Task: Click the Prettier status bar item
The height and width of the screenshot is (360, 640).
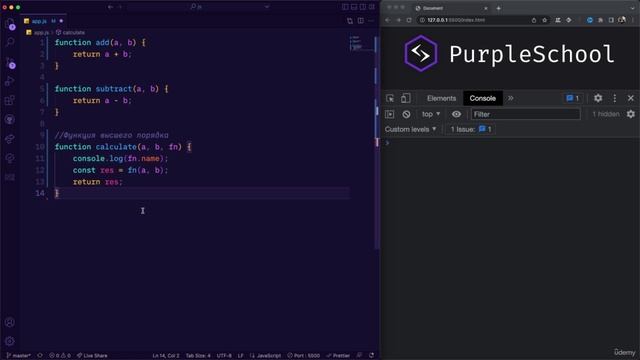Action: pos(338,356)
